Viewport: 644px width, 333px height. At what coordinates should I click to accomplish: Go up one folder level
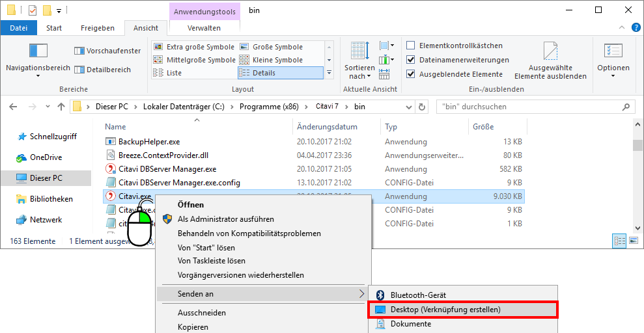point(61,107)
